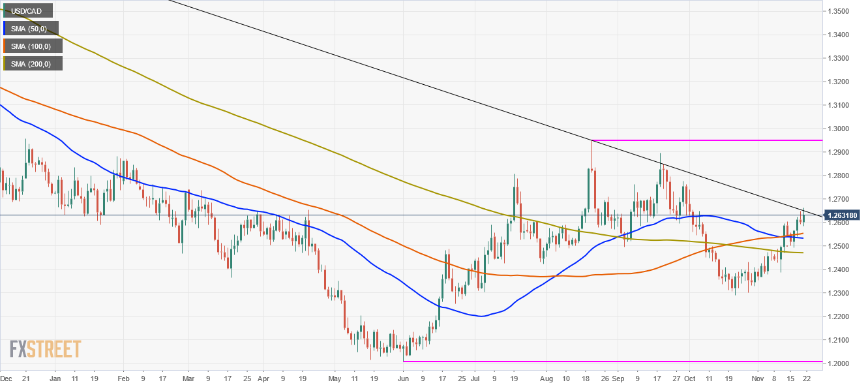Screen dimensions: 868x387
Task: Click the Dec label on the date axis
Action: 7,378
